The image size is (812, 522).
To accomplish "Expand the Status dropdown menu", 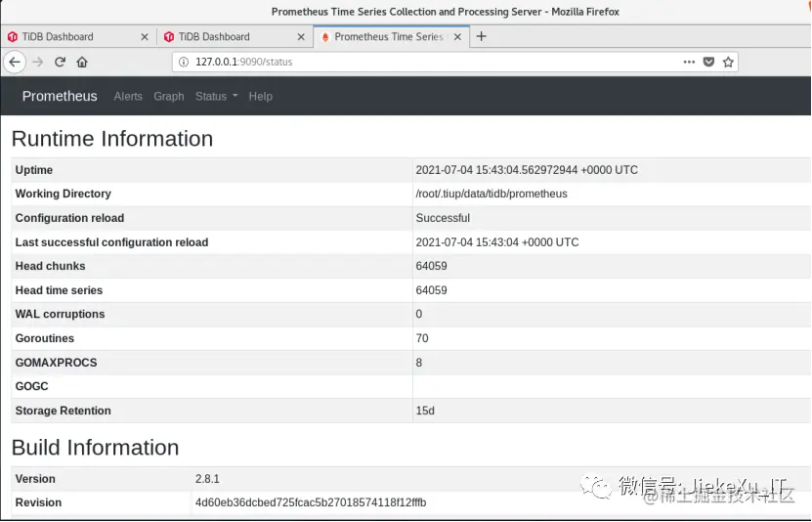I will coord(217,97).
